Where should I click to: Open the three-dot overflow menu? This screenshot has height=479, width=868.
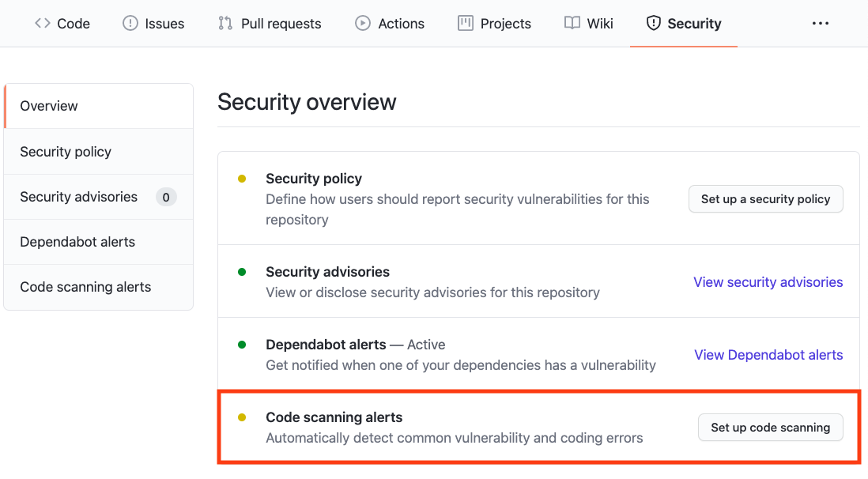point(821,23)
